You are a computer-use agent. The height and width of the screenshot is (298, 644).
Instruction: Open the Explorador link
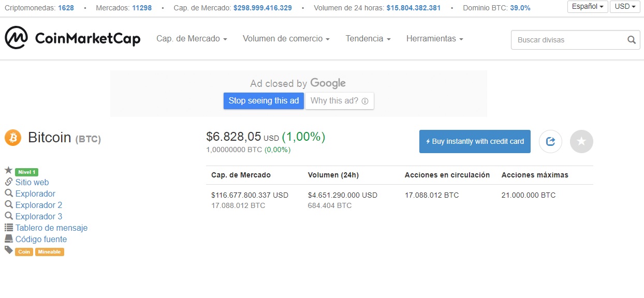(35, 193)
